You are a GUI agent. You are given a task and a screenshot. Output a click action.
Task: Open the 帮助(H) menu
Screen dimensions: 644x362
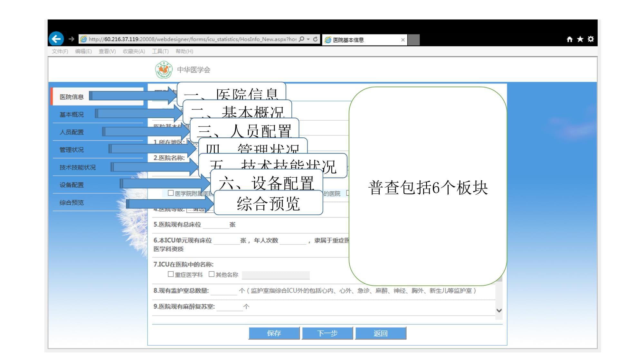pyautogui.click(x=184, y=51)
